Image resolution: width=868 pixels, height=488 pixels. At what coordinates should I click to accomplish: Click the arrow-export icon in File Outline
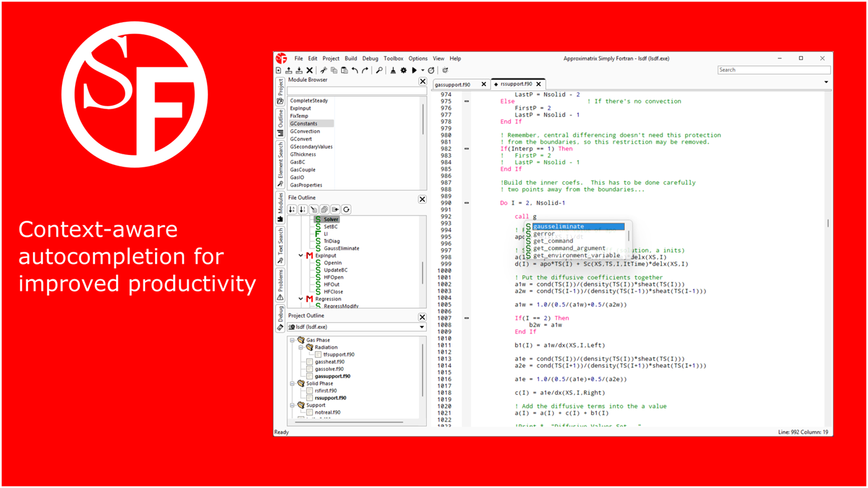pos(336,210)
